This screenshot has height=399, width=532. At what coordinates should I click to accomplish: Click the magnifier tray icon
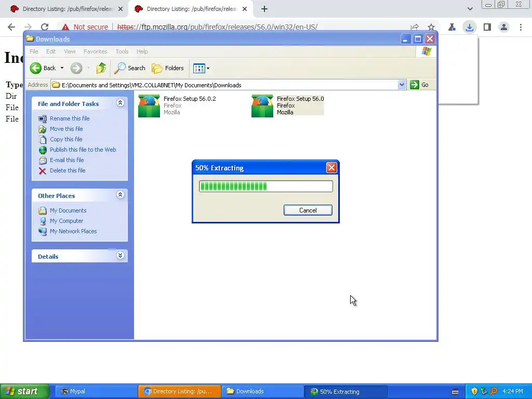pos(494,392)
